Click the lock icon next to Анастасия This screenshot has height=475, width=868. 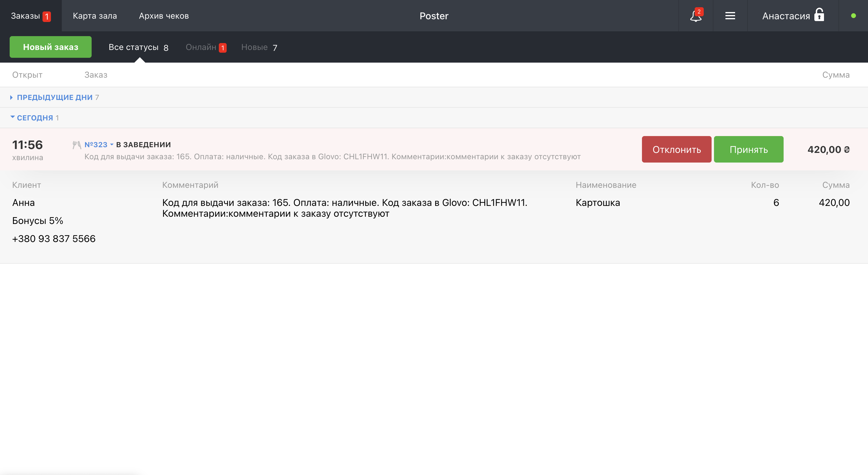coord(819,15)
